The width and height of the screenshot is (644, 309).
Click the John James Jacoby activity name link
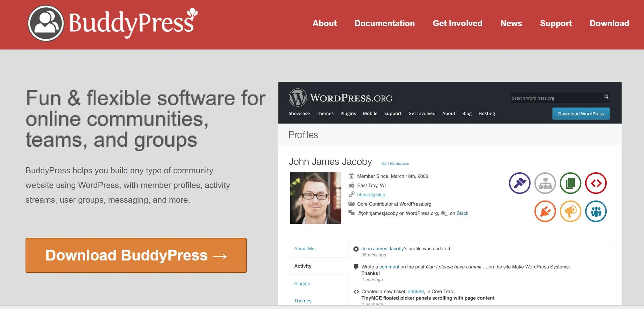tap(382, 249)
